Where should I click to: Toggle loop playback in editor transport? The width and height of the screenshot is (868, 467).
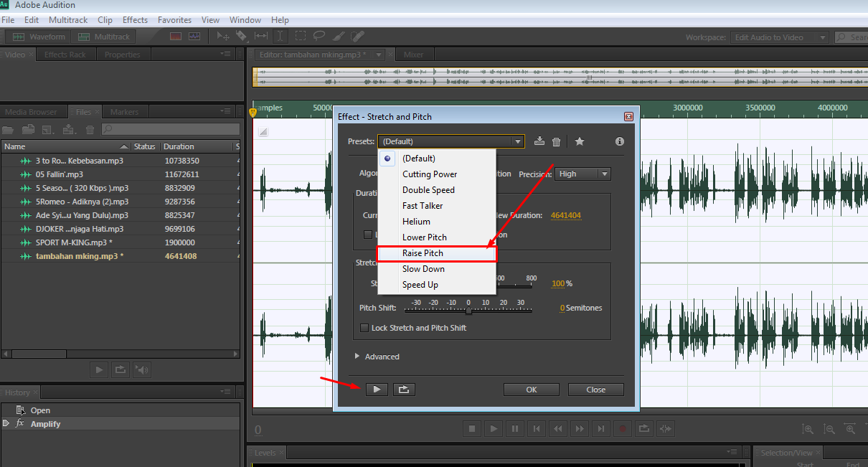(x=644, y=429)
